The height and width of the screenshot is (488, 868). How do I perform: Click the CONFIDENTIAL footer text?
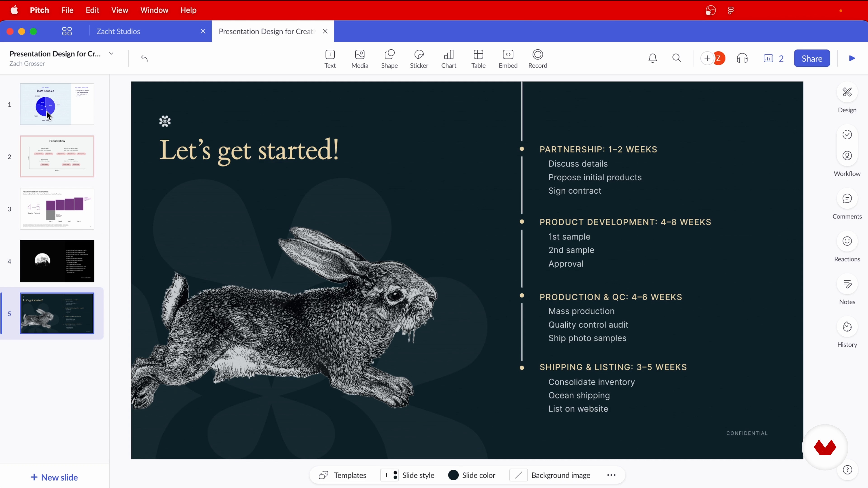tap(747, 433)
